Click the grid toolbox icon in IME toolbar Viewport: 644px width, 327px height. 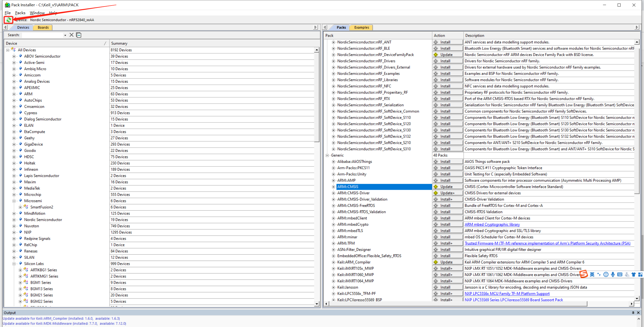pos(640,274)
